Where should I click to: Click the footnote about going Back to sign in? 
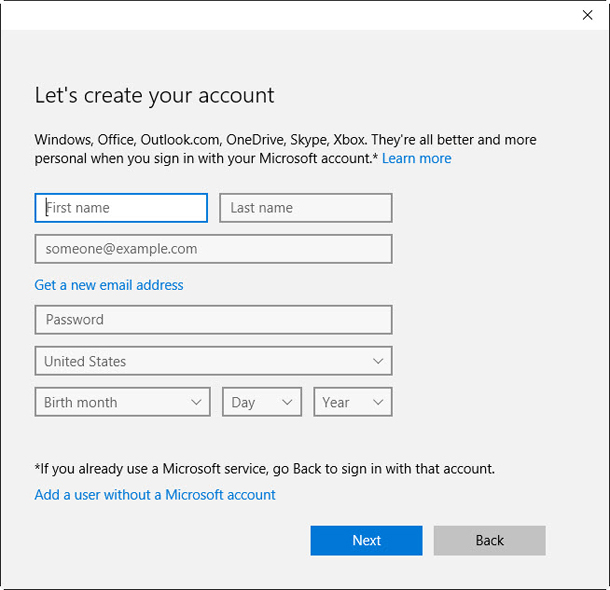[265, 468]
